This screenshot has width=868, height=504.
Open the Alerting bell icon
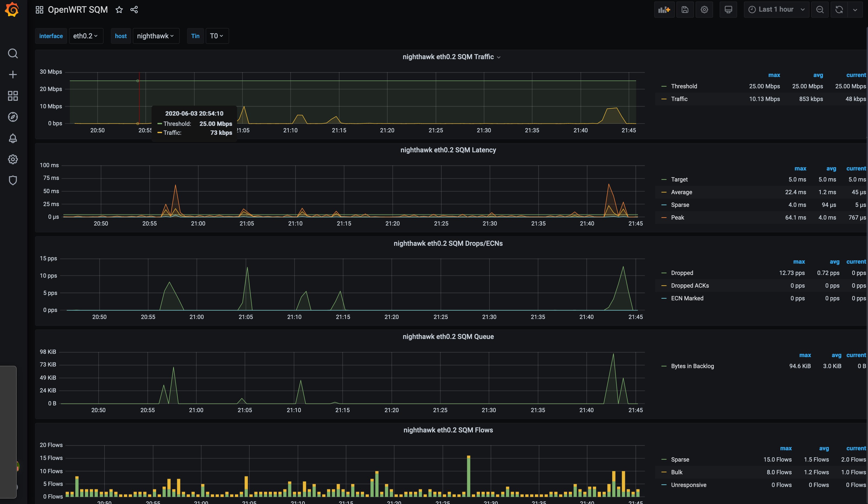coord(13,138)
